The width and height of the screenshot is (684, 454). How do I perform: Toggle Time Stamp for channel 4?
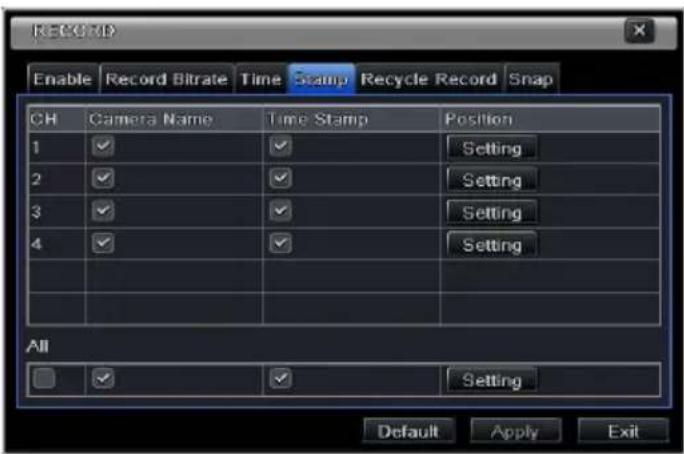pos(280,243)
